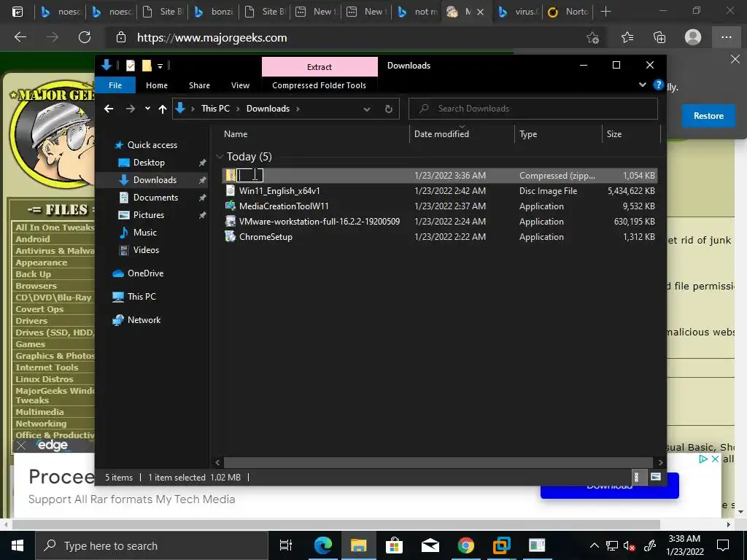Viewport: 747px width, 560px height.
Task: Open Microsoft Store from taskbar
Action: point(394,545)
